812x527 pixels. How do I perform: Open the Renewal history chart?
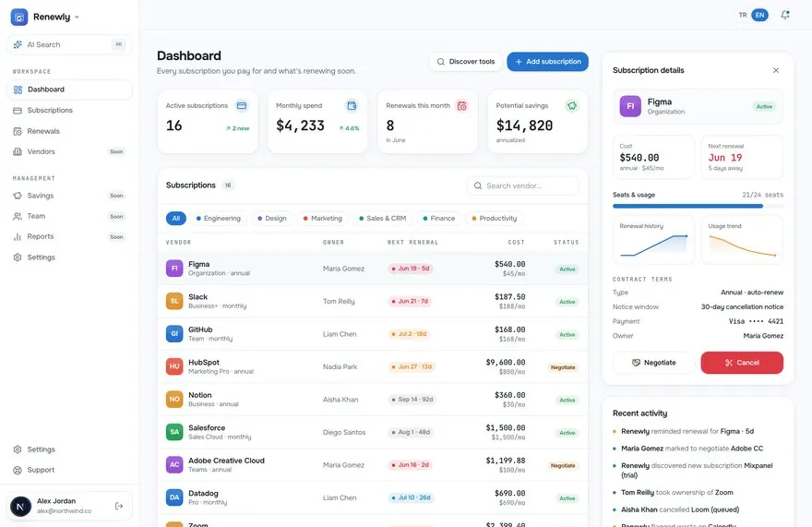coord(653,240)
